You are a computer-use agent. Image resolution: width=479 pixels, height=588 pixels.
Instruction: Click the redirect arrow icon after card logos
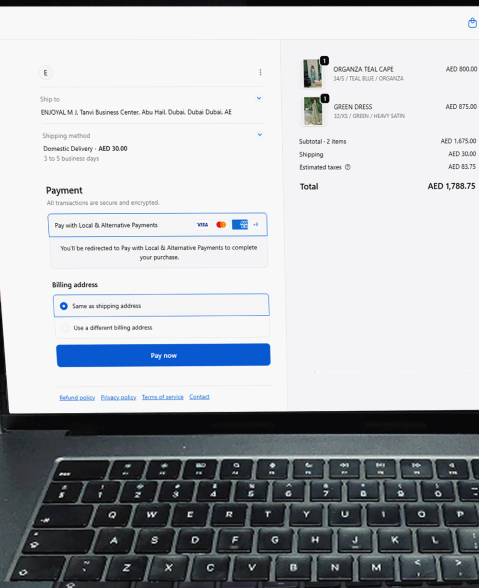pyautogui.click(x=256, y=224)
